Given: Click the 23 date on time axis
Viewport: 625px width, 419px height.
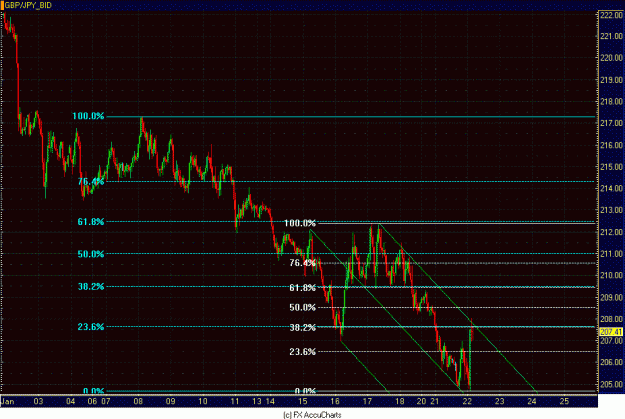Looking at the screenshot, I should click(499, 401).
